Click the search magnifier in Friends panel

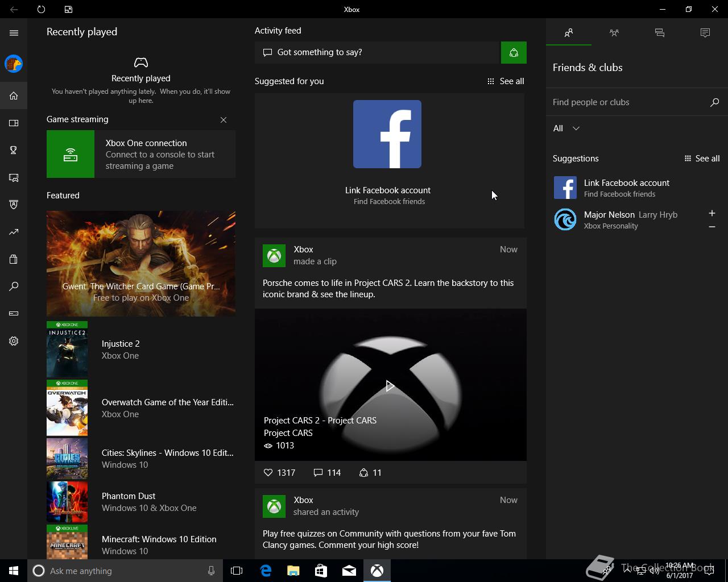point(715,102)
